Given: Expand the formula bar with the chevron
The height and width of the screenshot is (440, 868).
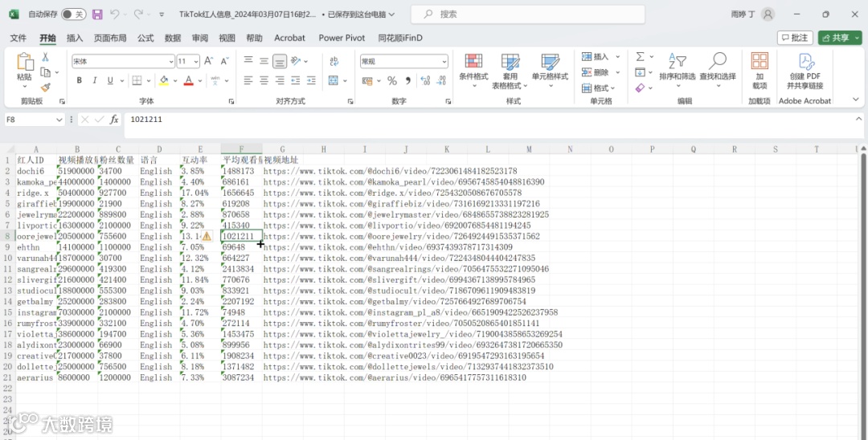Looking at the screenshot, I should tap(858, 119).
